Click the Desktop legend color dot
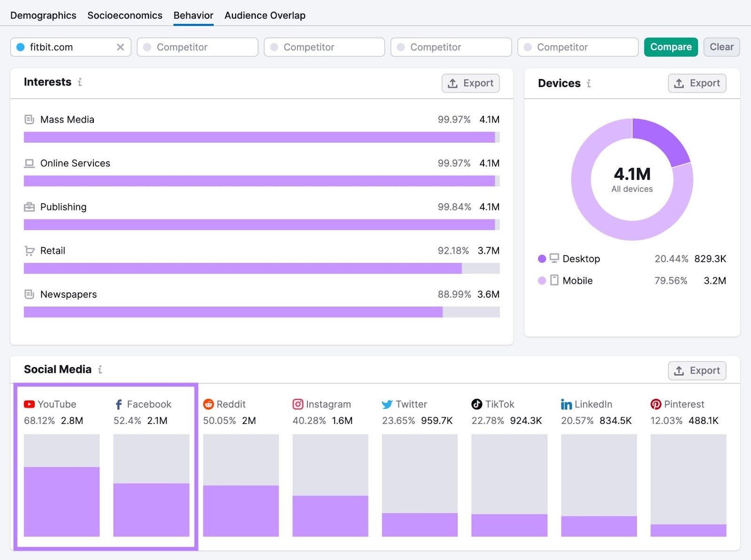 542,259
